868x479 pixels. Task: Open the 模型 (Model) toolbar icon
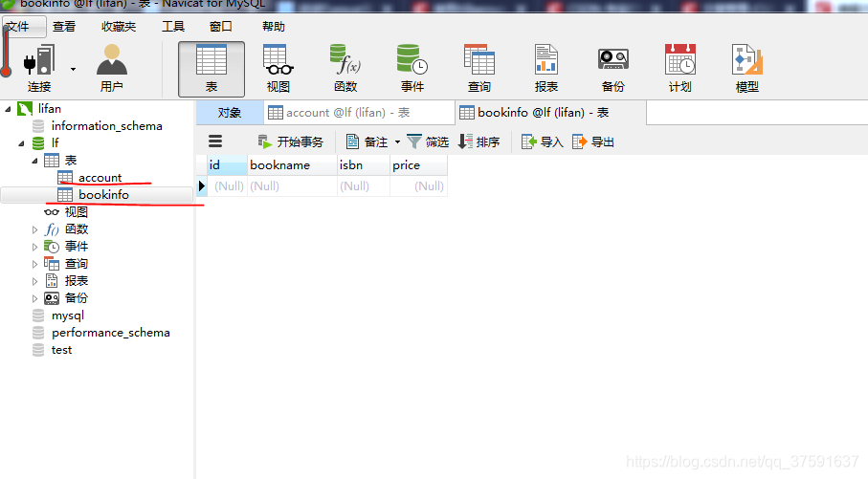coord(746,69)
